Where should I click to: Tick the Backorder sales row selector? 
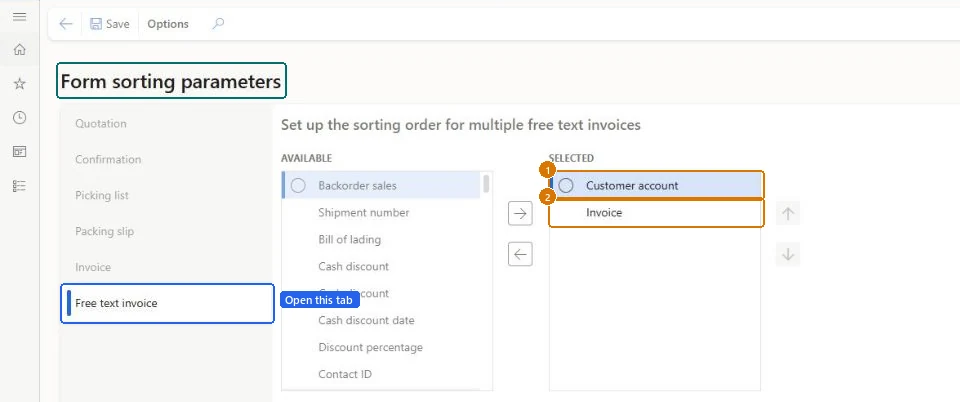[298, 185]
